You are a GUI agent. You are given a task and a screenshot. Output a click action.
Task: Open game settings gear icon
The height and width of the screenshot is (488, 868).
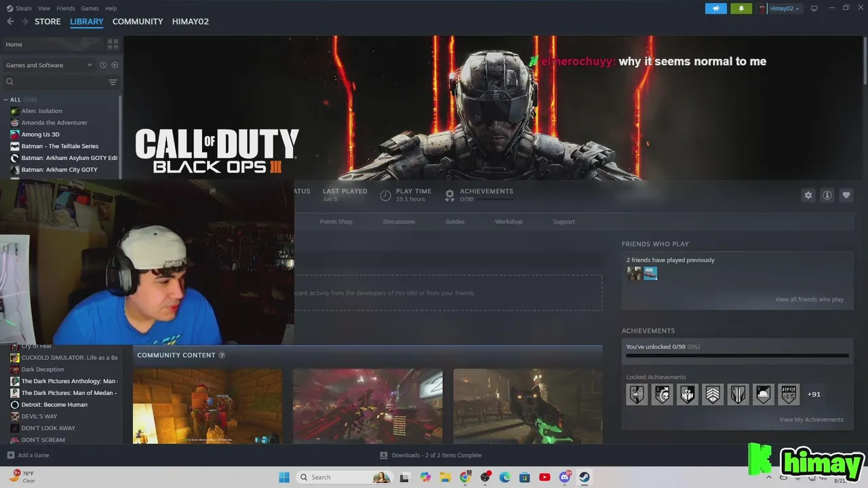tap(808, 195)
